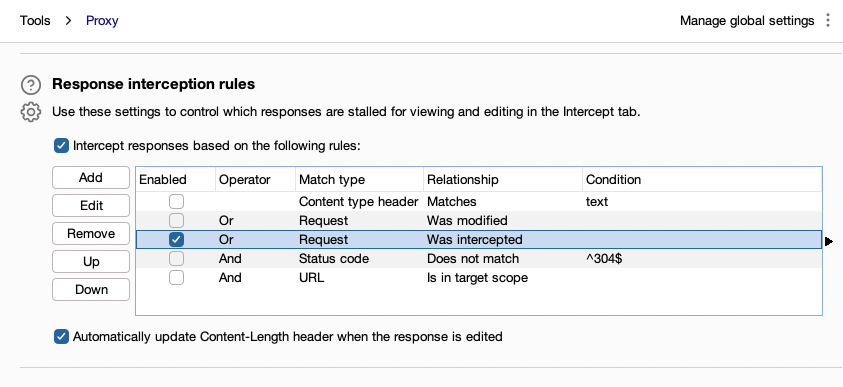The width and height of the screenshot is (843, 387).
Task: Enable the Request Was modified rule
Action: 176,220
